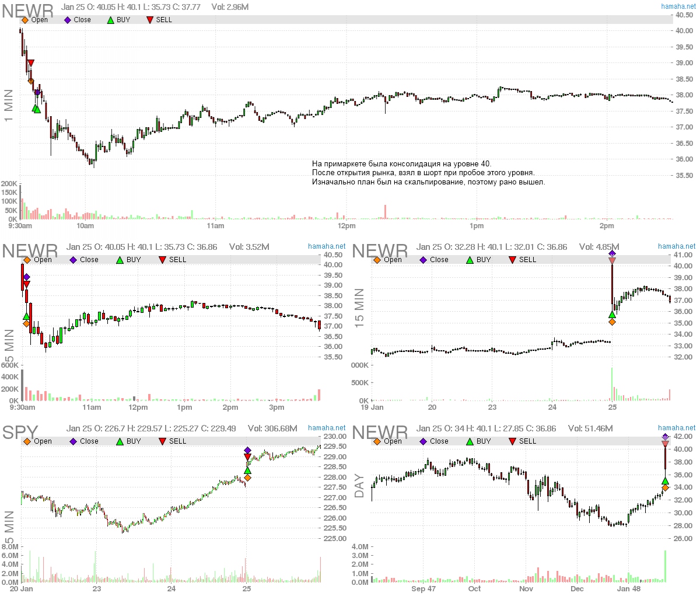Viewport: 700px width, 603px height.
Task: Select the green BUY triangle in the 1 MIN legend
Action: 111,20
